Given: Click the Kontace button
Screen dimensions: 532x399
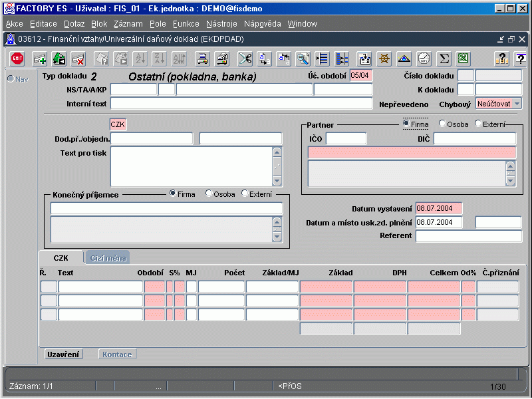Looking at the screenshot, I should pyautogui.click(x=118, y=354).
